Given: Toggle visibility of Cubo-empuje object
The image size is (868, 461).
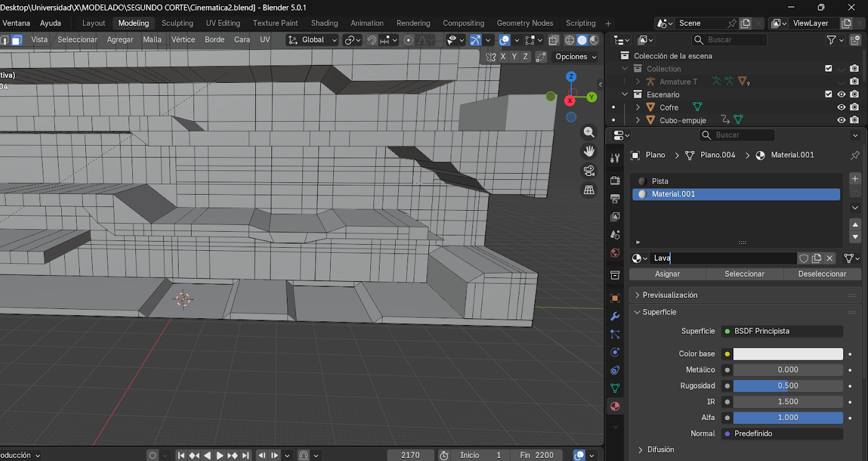Looking at the screenshot, I should click(841, 121).
